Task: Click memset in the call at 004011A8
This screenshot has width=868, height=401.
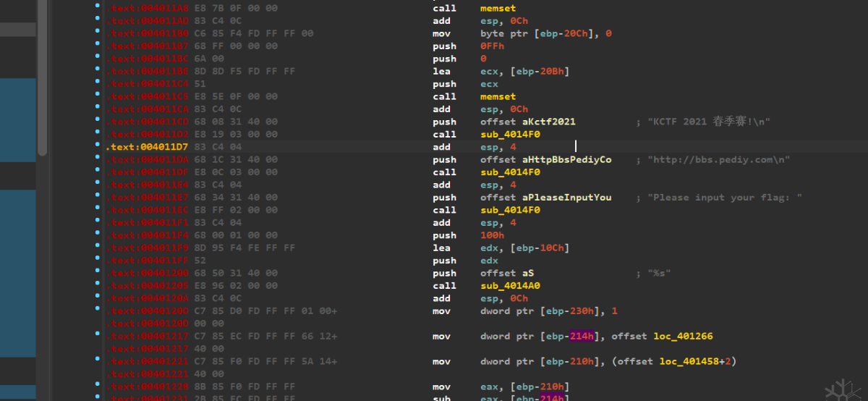Action: tap(498, 8)
